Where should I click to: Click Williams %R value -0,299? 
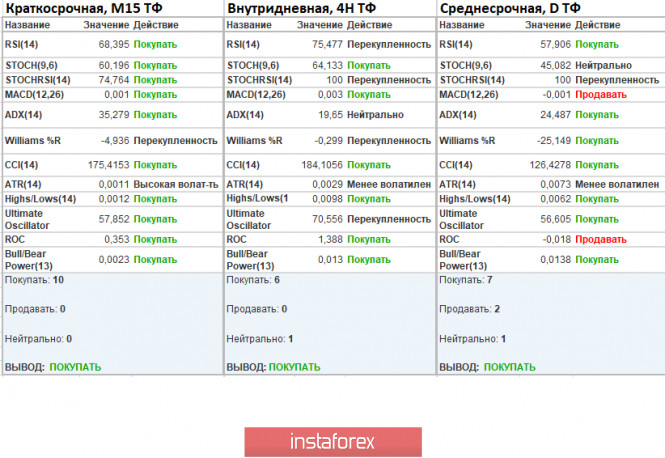[x=328, y=140]
